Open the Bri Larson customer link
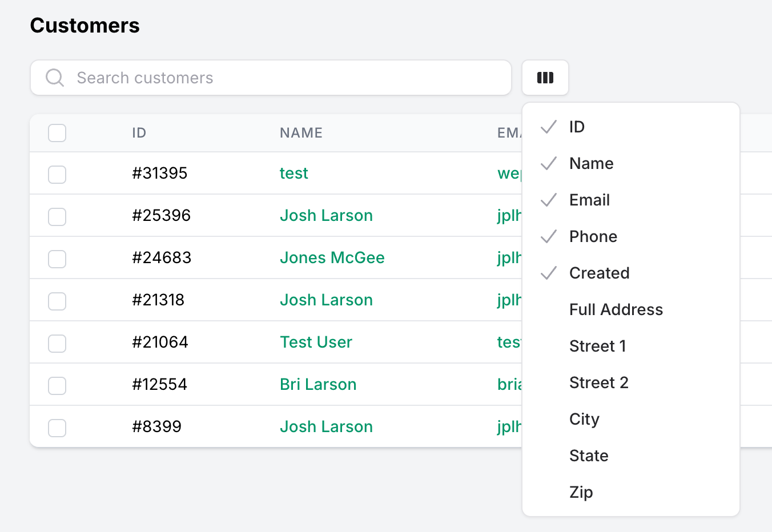 (318, 384)
